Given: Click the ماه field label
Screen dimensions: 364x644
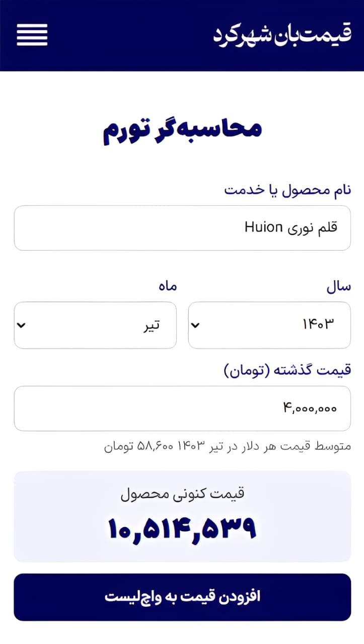Looking at the screenshot, I should pyautogui.click(x=167, y=287).
